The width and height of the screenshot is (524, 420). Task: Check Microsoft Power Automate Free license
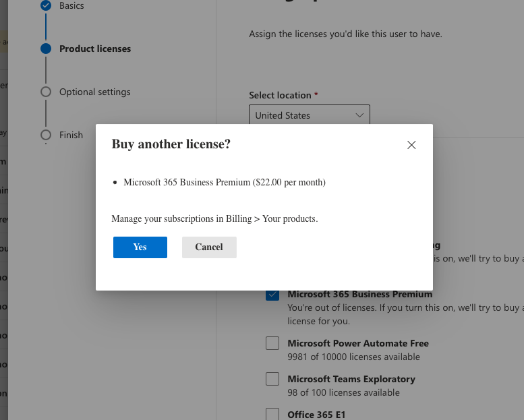point(272,343)
